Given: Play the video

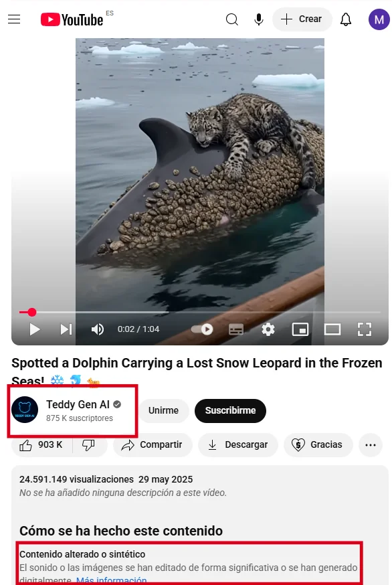Looking at the screenshot, I should 35,329.
